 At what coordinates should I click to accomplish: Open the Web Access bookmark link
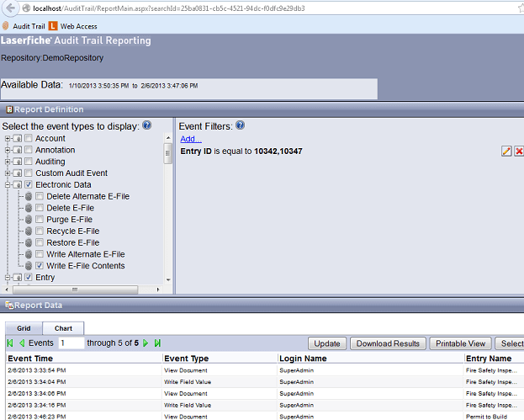pyautogui.click(x=78, y=26)
